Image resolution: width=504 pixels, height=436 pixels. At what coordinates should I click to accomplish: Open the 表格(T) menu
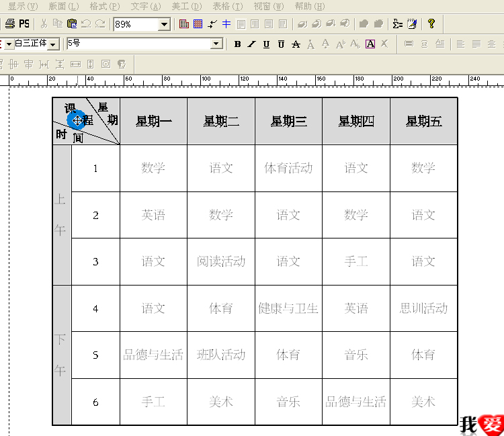[228, 6]
